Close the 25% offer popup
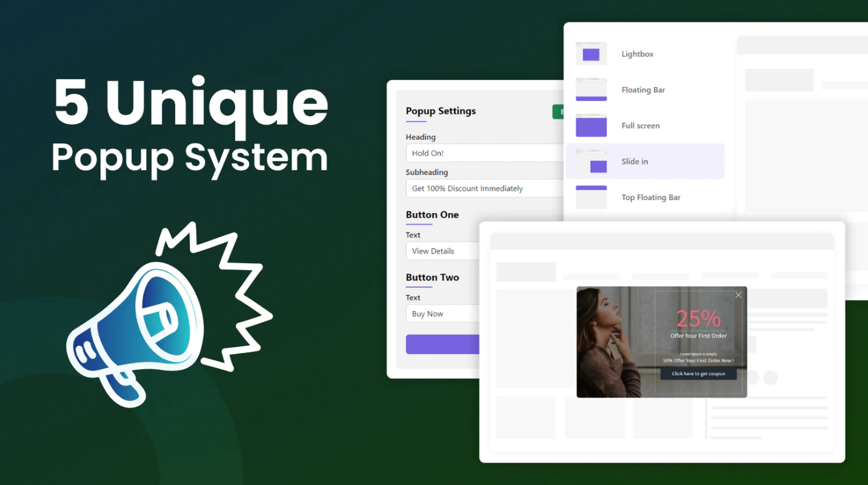Screen dimensions: 868x485 coord(738,295)
